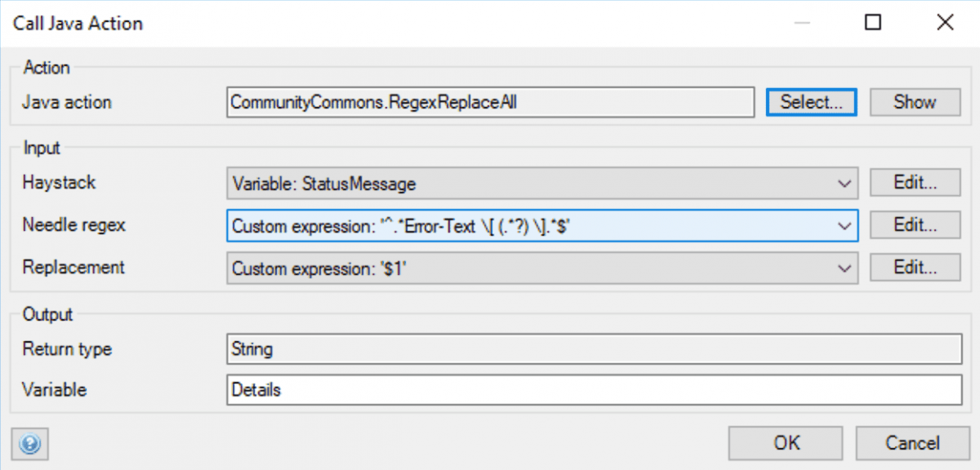Open the Needle regex dropdown
980x470 pixels.
846,225
